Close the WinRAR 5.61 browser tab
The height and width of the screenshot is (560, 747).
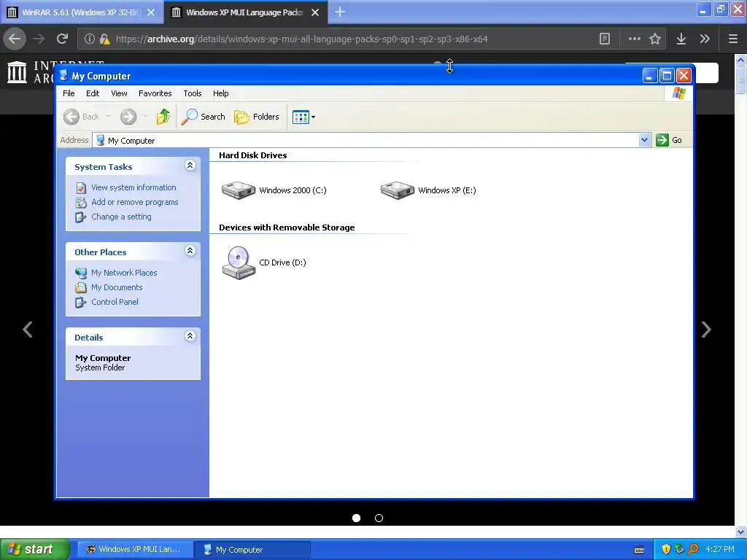[x=151, y=12]
